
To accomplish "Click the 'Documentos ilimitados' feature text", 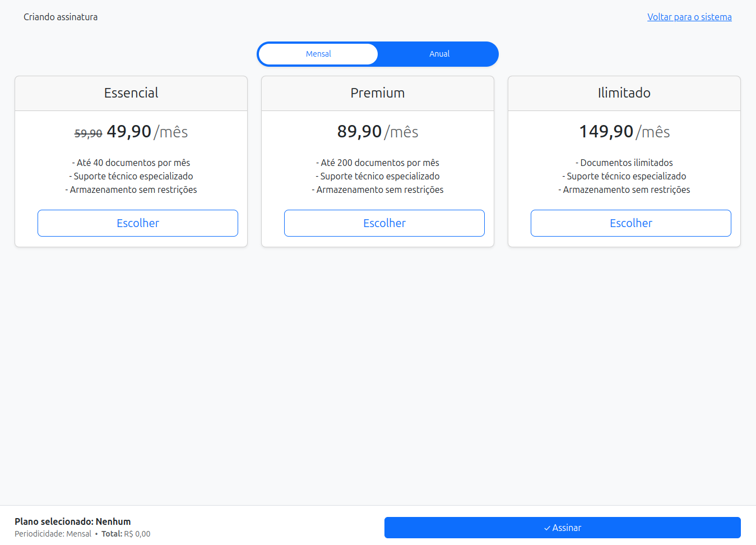I will [624, 163].
